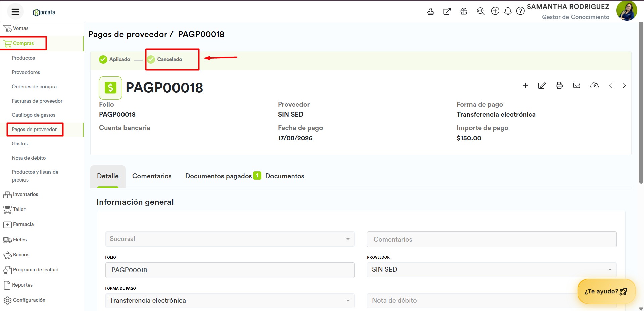Click the open-in-new-window icon

click(x=447, y=11)
